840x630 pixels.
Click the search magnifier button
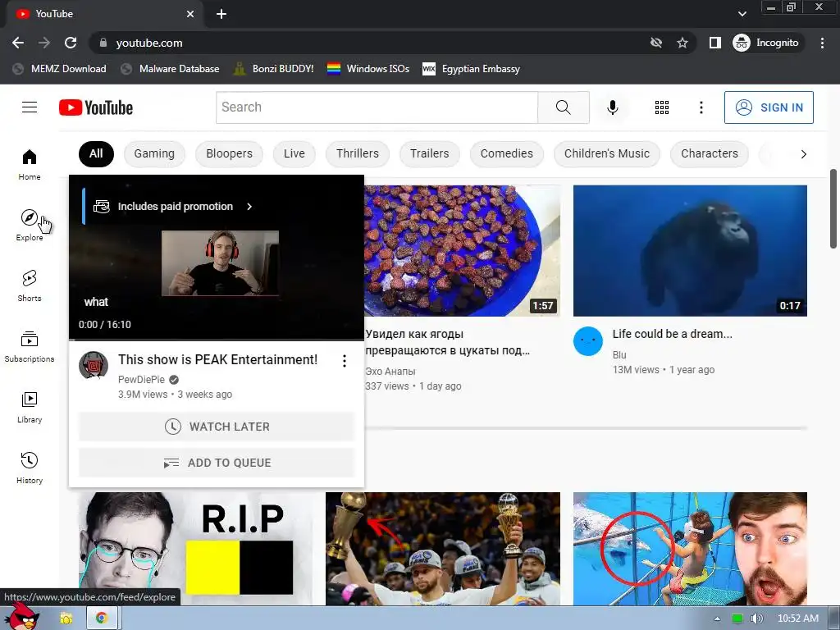pos(563,107)
